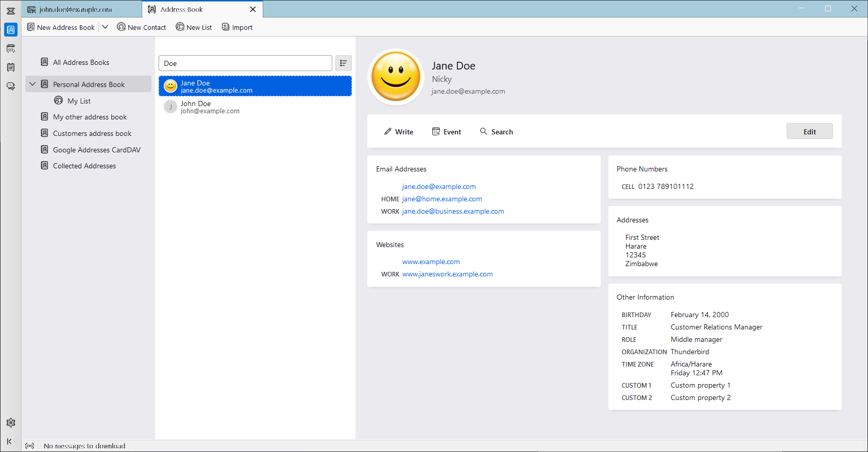Open the New Address Book dropdown arrow
This screenshot has height=452, width=868.
click(105, 27)
